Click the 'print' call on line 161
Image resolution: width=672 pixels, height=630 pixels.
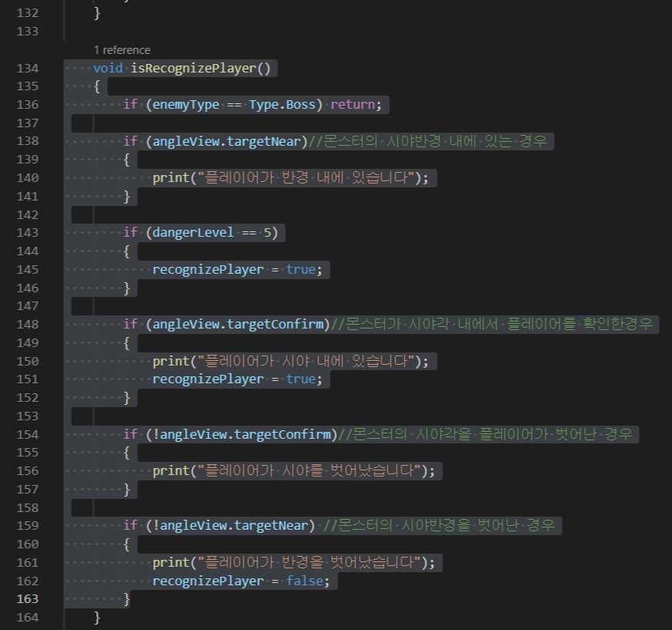point(171,562)
